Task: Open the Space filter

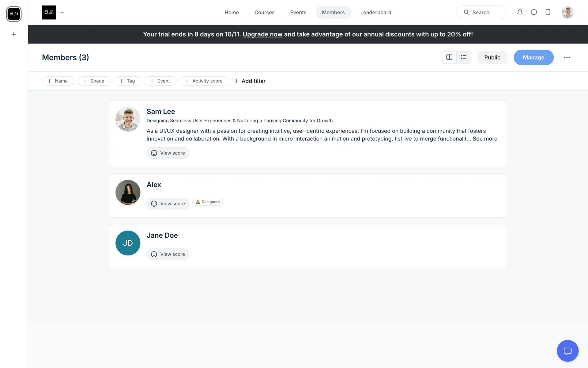Action: point(94,81)
